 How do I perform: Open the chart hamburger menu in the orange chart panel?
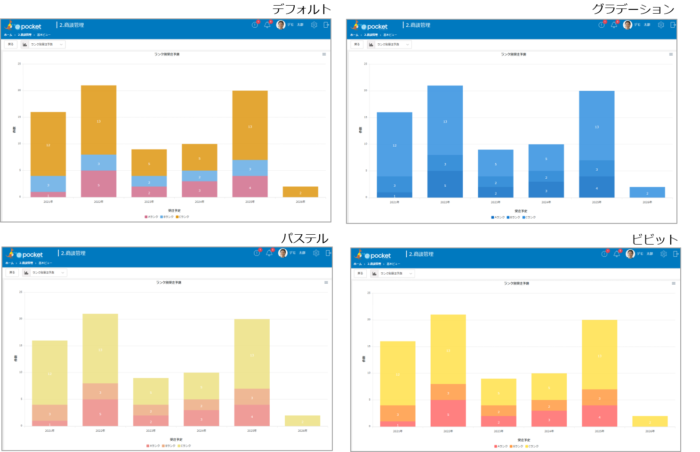coord(325,55)
